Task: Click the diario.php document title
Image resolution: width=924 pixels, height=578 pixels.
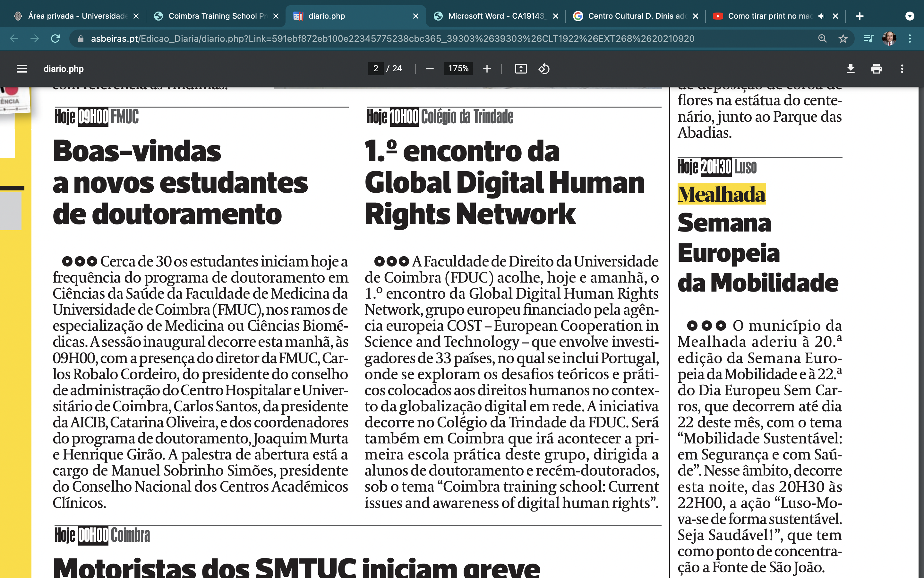Action: (x=64, y=69)
